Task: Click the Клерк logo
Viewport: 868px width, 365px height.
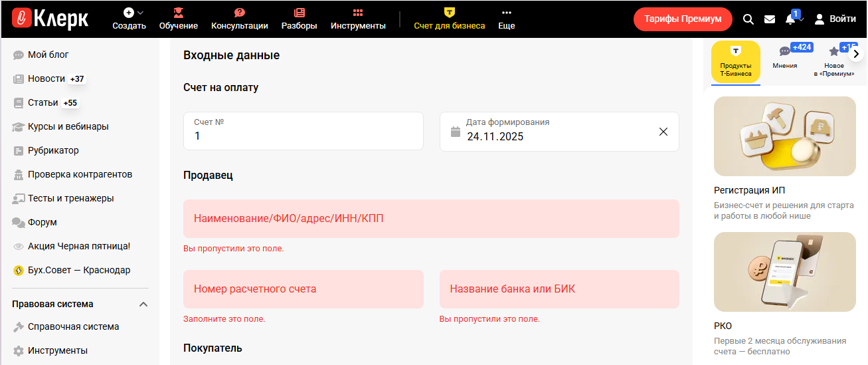Action: point(50,19)
